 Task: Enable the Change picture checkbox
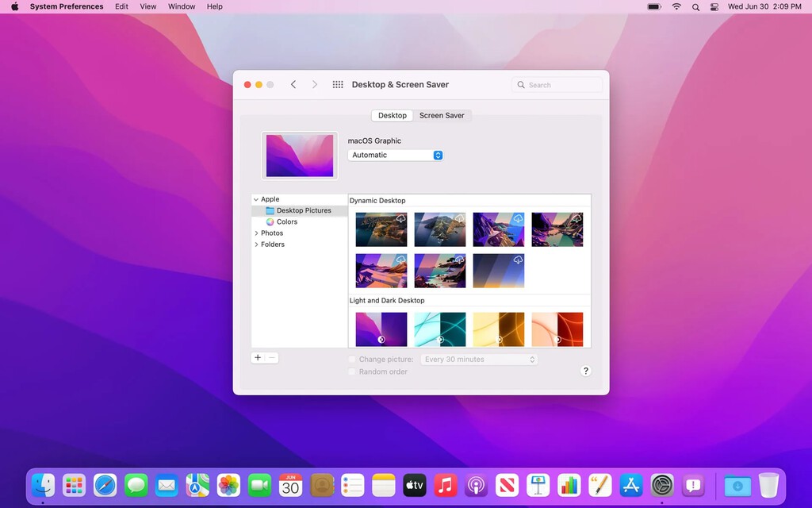click(x=352, y=359)
